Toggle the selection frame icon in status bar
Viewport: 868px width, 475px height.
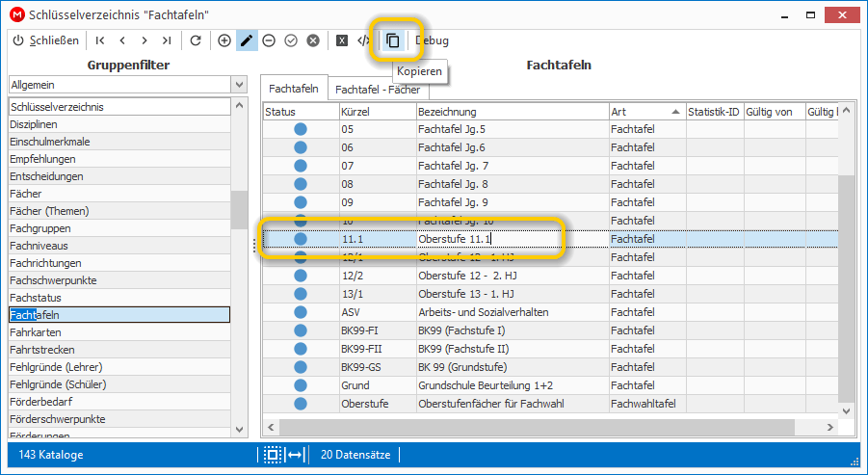point(273,455)
